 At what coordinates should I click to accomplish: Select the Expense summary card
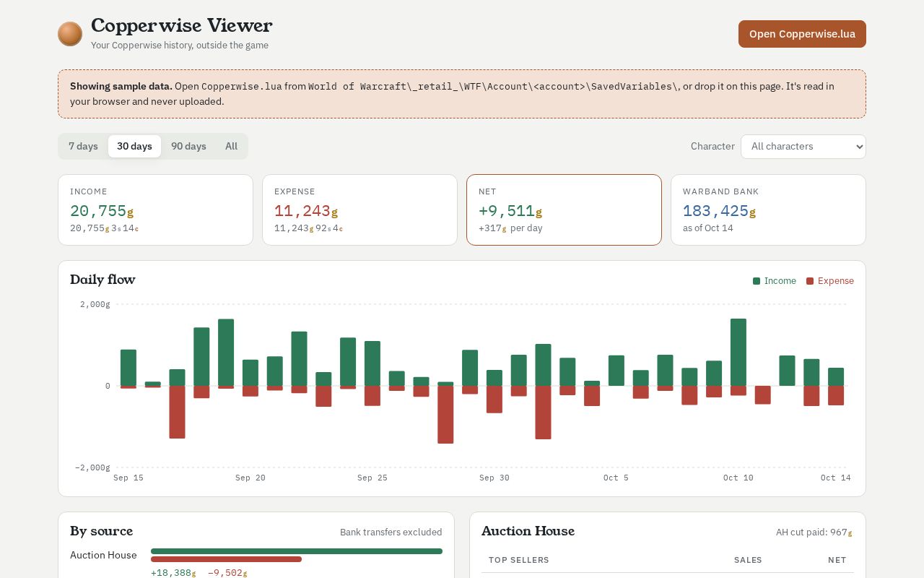click(x=359, y=210)
